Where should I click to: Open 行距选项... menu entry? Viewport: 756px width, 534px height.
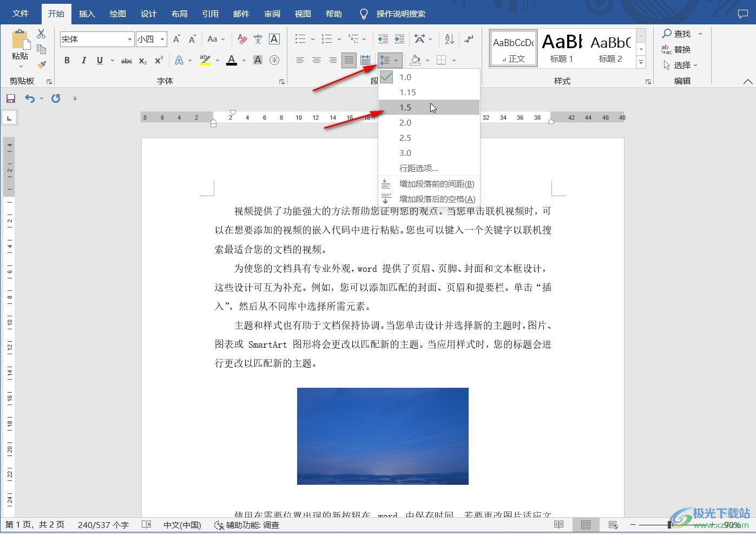tap(429, 168)
